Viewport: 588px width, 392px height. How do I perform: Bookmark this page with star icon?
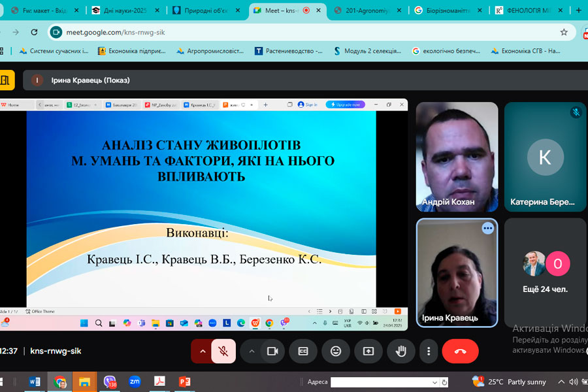[564, 32]
